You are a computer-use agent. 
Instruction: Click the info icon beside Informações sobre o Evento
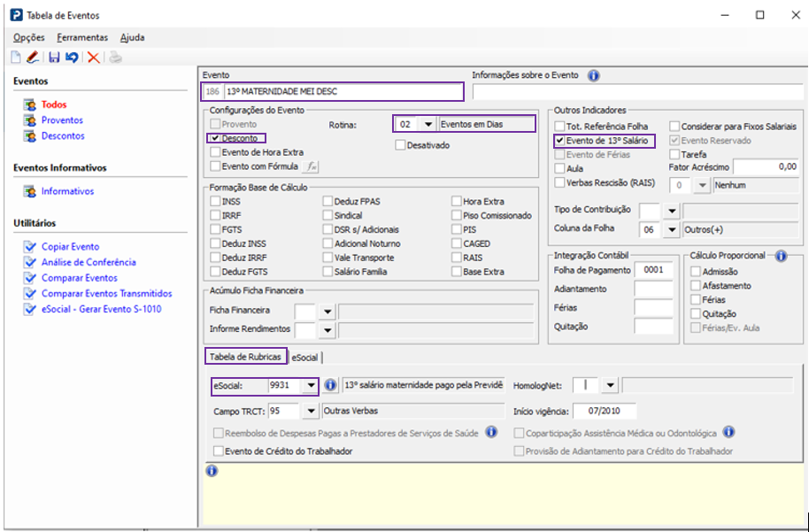click(594, 75)
